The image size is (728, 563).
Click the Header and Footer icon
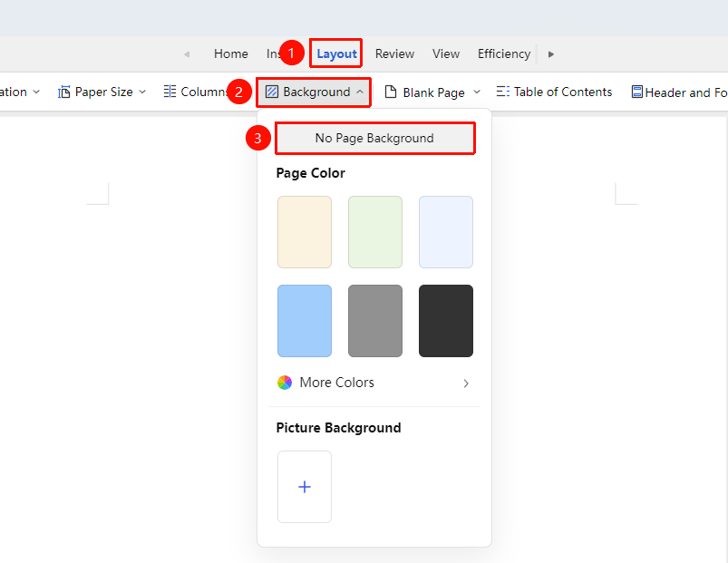(x=637, y=92)
